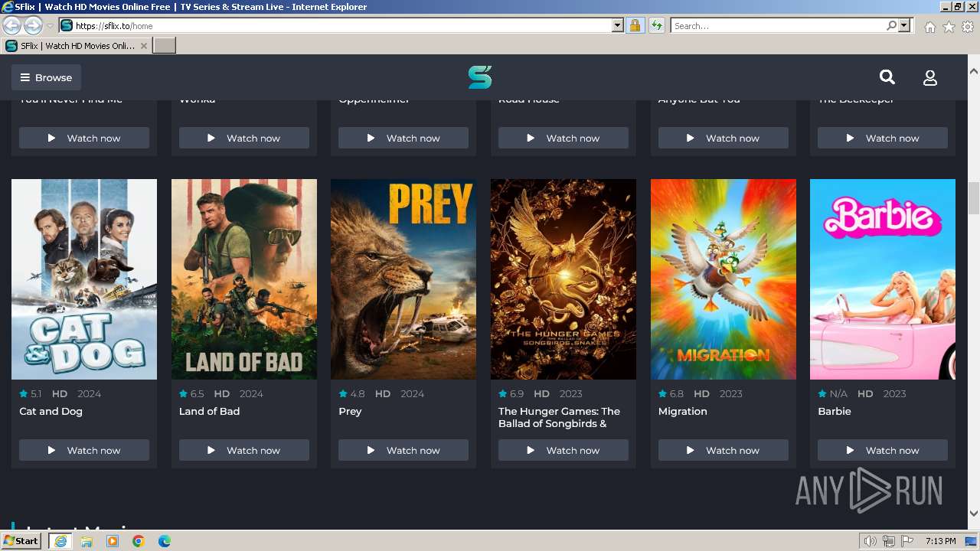This screenshot has height=551, width=980.
Task: Watch now under You'll Never Find Me
Action: coord(84,138)
